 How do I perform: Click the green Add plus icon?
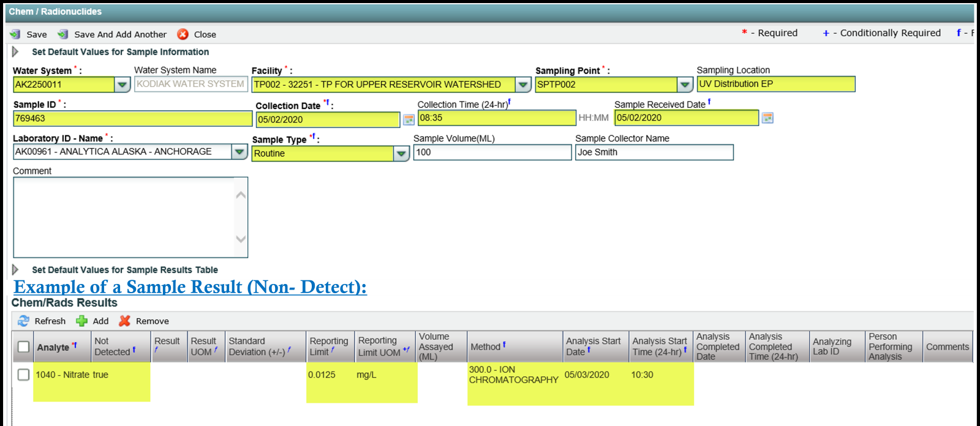coord(81,321)
